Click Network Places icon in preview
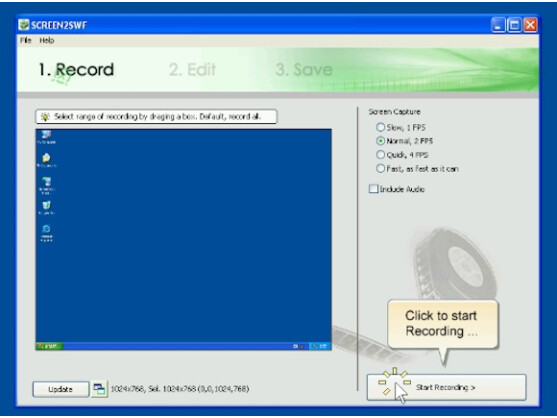Viewport: 557px width, 418px height. click(x=46, y=185)
